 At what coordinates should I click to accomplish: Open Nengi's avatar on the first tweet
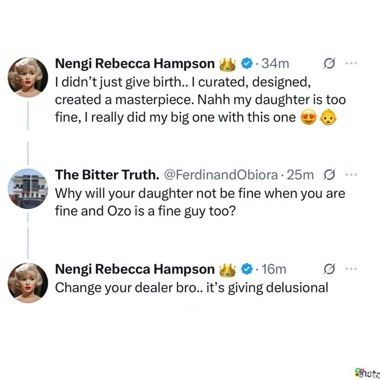coord(28,77)
